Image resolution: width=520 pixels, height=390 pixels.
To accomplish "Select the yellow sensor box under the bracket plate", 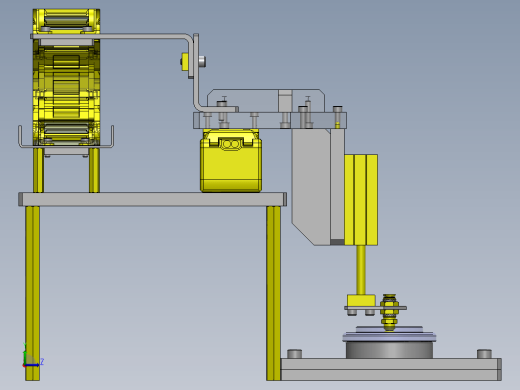I will [231, 161].
